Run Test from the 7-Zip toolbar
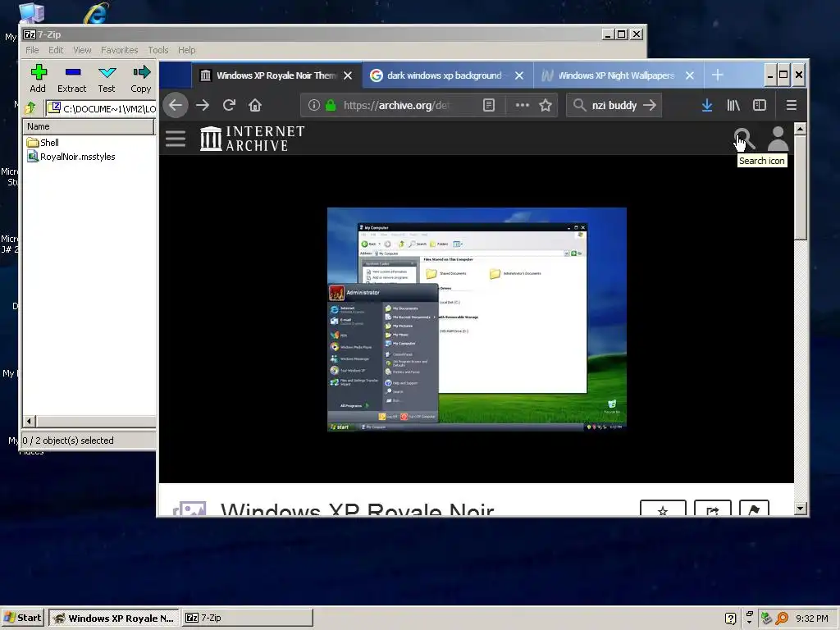Viewport: 840px width, 630px height. point(107,79)
